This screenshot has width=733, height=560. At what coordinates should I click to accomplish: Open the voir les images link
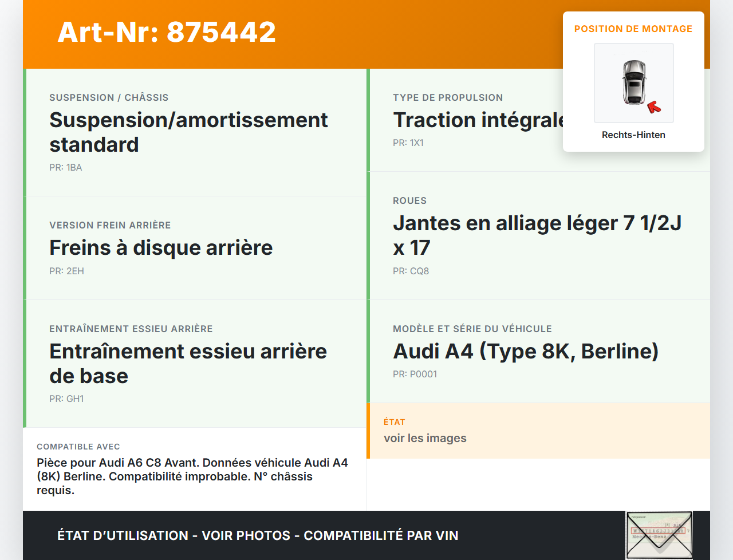coord(425,437)
